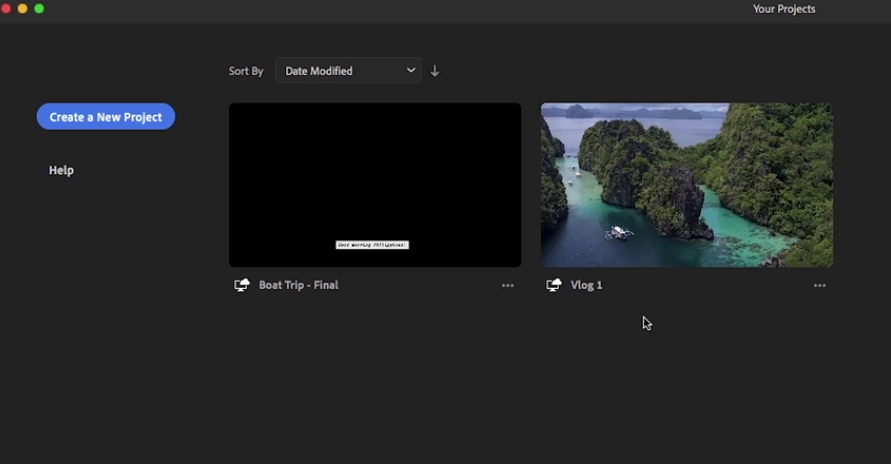Open the Help link in sidebar
The image size is (891, 464).
click(61, 170)
